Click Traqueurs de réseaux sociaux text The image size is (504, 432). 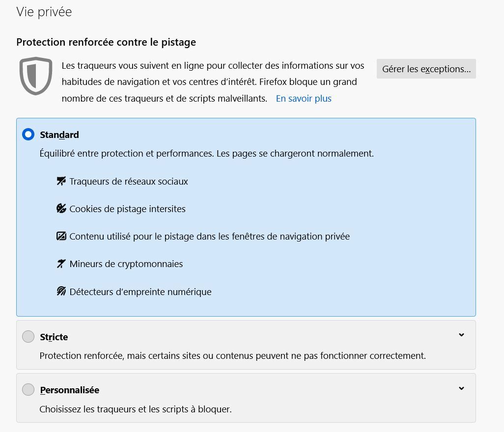point(129,182)
